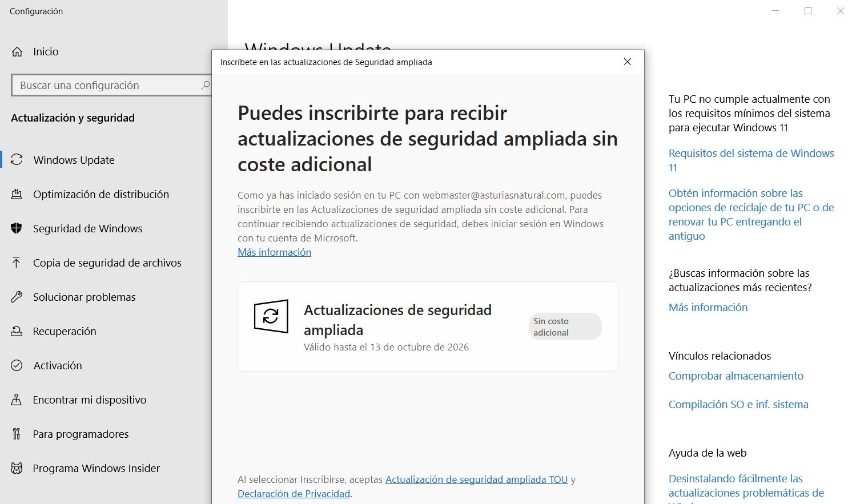Open Más información link in enrollment dialog

click(x=274, y=252)
